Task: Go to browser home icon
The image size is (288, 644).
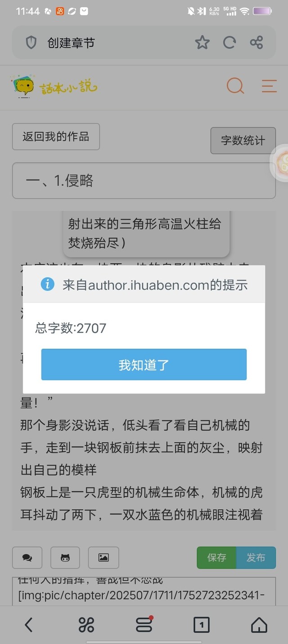Action: tap(259, 625)
